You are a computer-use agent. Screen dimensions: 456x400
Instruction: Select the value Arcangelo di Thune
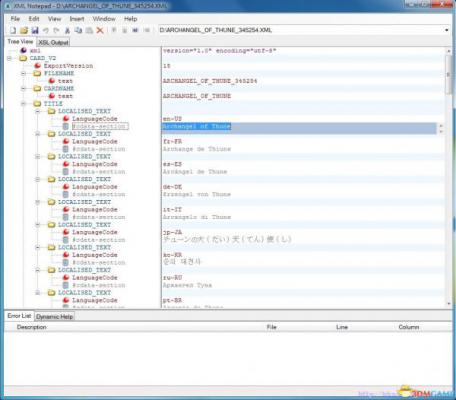197,217
